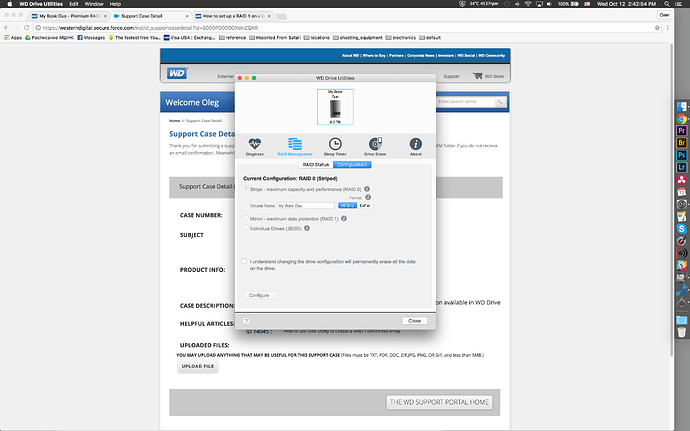Image resolution: width=690 pixels, height=431 pixels.
Task: Open Adobe Lightroom from the Dock
Action: coord(682,167)
